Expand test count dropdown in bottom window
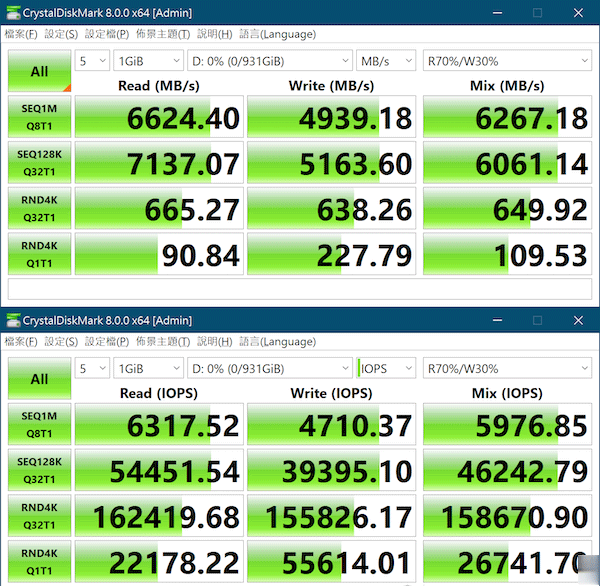 [x=92, y=368]
